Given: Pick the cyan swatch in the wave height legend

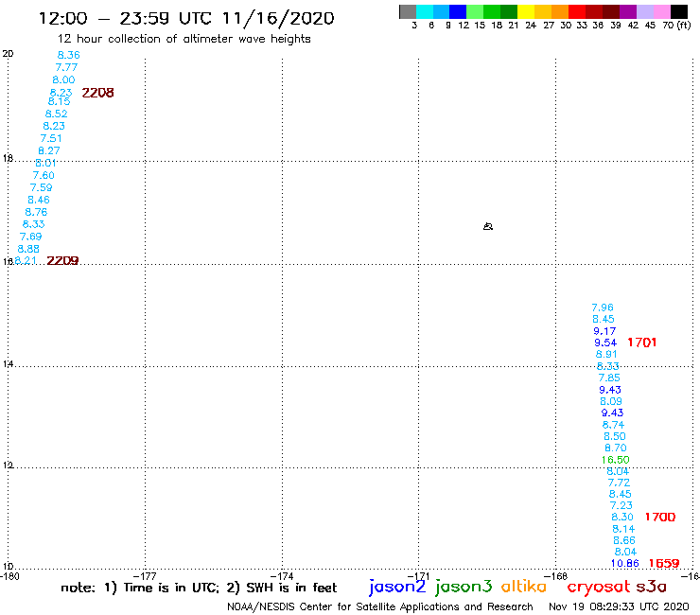Looking at the screenshot, I should (425, 11).
